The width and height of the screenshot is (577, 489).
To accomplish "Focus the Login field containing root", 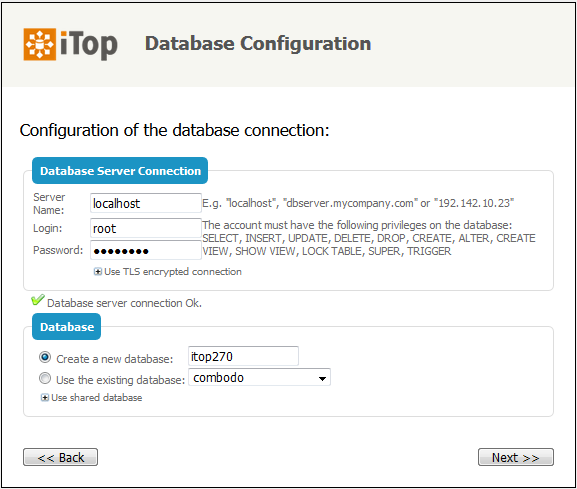I will click(x=146, y=228).
